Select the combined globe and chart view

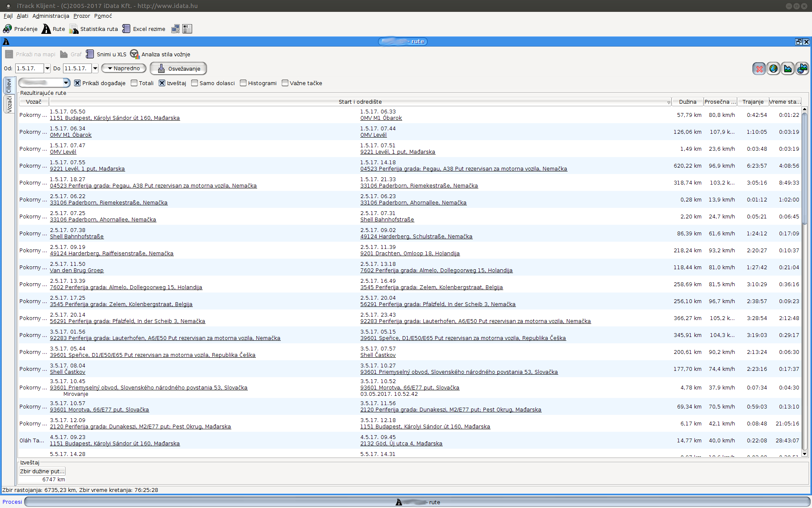[x=802, y=69]
